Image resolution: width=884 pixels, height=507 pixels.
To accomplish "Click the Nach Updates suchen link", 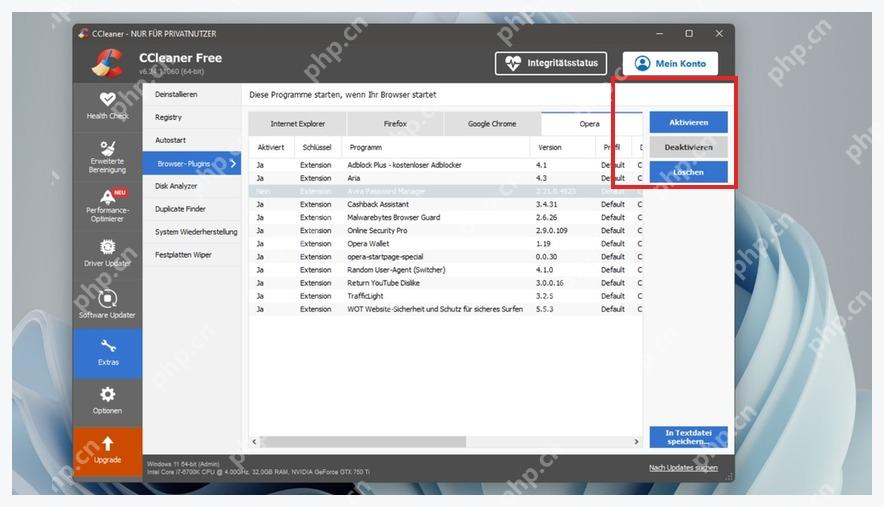I will (683, 468).
